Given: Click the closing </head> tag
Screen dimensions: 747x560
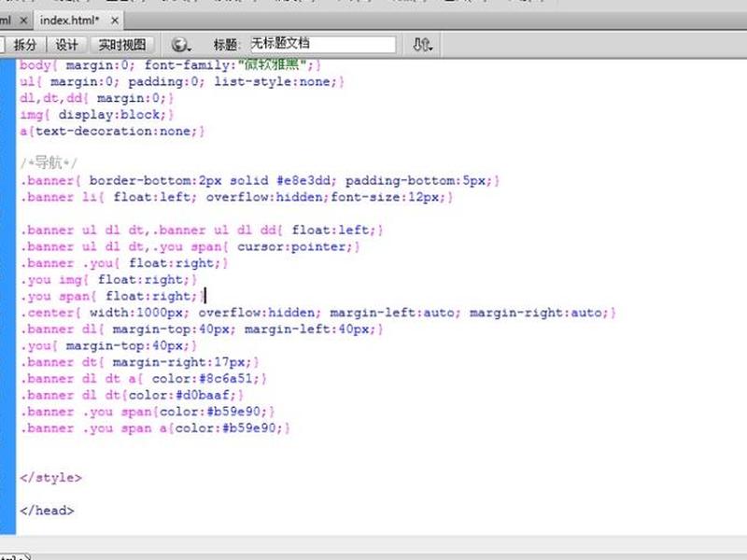Looking at the screenshot, I should (48, 511).
